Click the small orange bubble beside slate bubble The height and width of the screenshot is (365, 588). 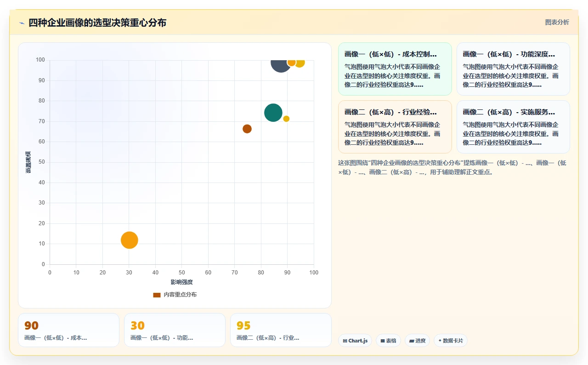point(291,63)
